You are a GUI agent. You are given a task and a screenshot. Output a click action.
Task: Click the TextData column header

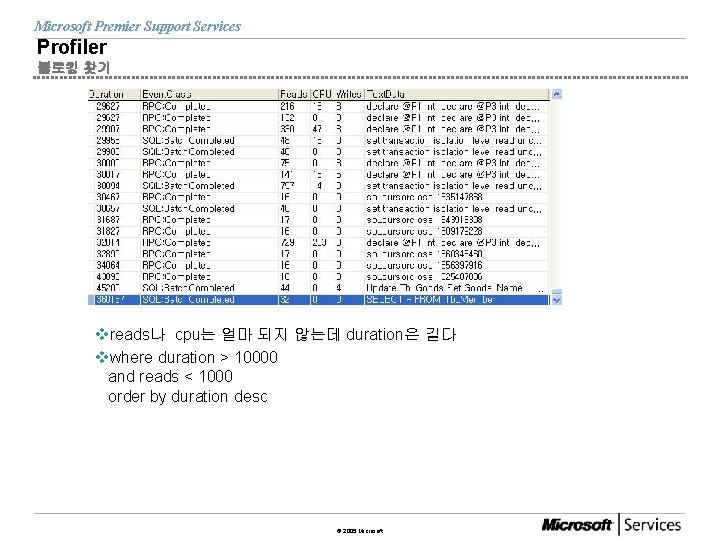tap(456, 94)
